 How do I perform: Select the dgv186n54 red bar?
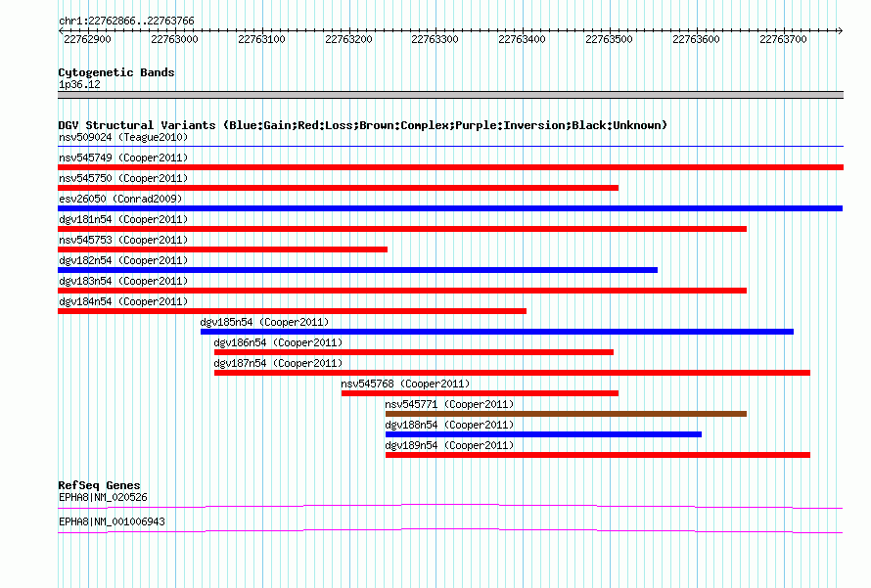click(x=414, y=352)
